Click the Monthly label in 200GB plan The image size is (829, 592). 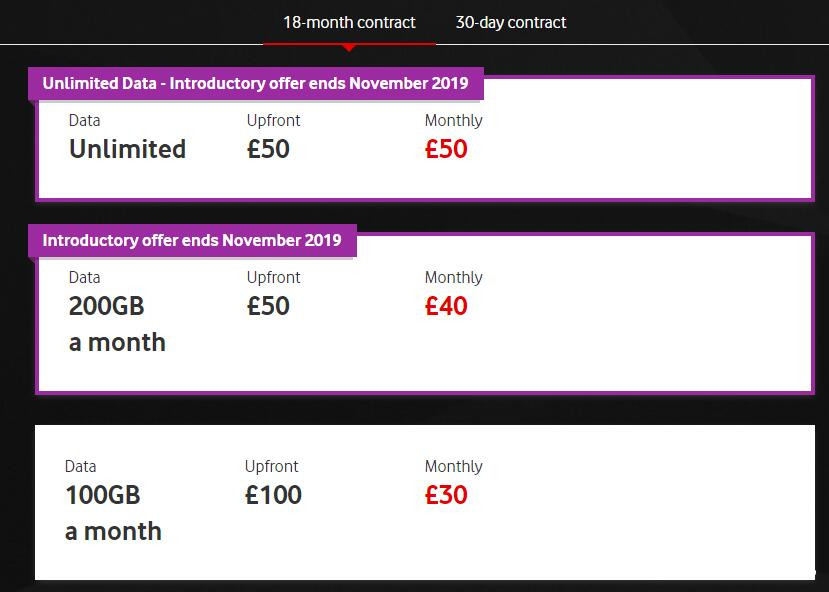pos(453,277)
